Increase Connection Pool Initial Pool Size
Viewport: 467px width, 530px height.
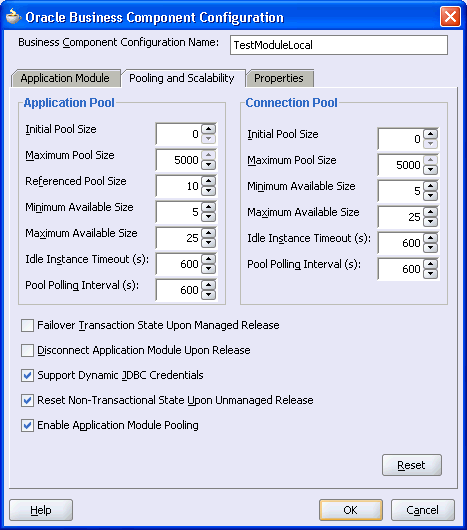[x=431, y=134]
